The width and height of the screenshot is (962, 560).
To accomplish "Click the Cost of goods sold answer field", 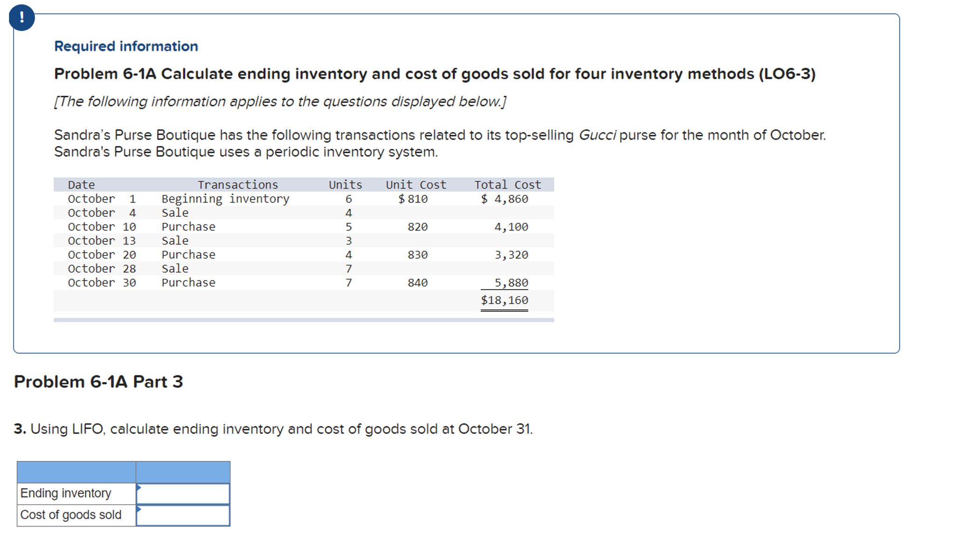I will tap(184, 516).
